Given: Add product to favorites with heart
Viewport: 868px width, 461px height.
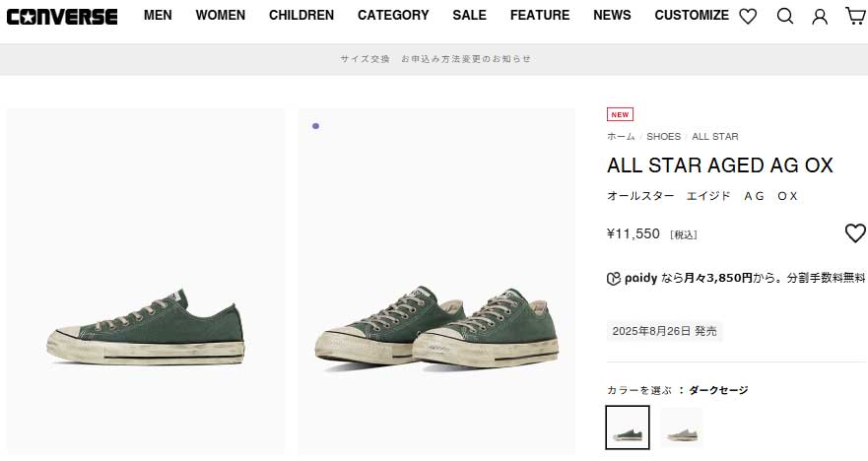Looking at the screenshot, I should 855,233.
